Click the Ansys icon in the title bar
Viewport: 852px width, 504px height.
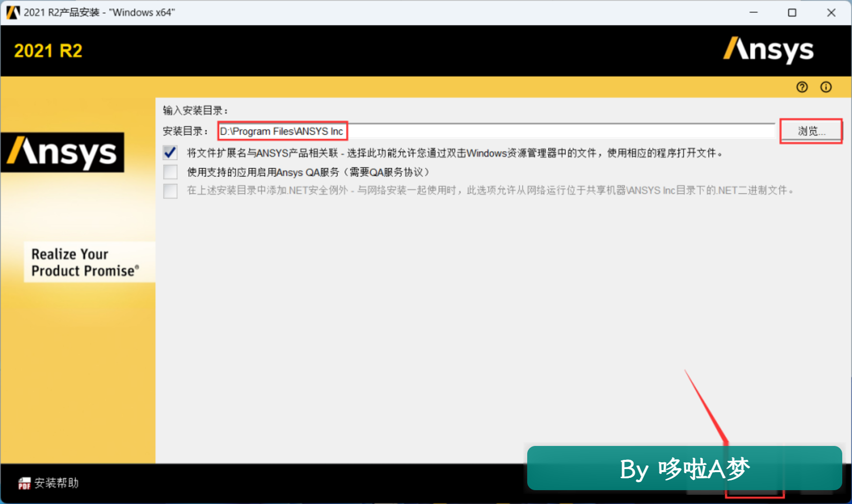(x=13, y=12)
